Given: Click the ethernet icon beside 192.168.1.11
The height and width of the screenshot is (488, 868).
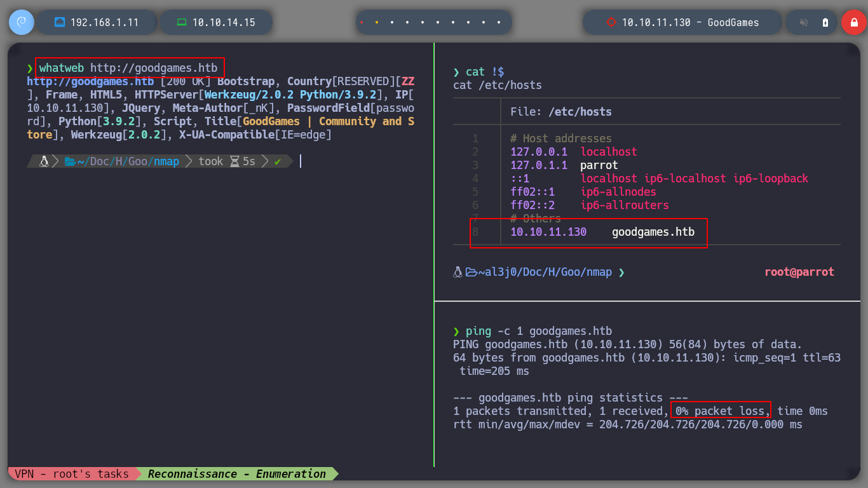Looking at the screenshot, I should click(60, 22).
